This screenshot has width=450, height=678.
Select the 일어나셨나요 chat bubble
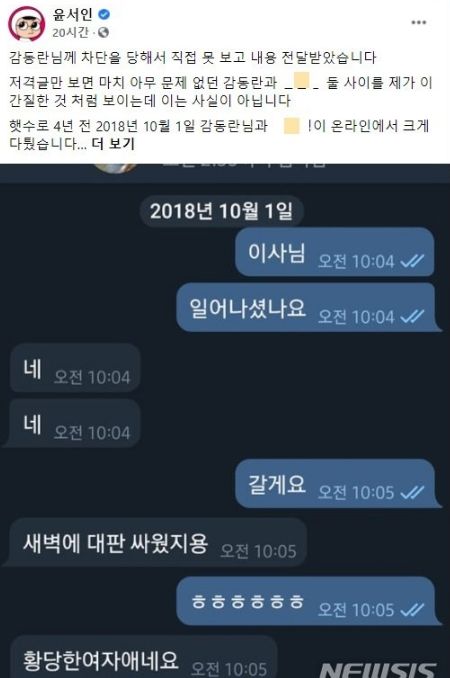pyautogui.click(x=307, y=308)
